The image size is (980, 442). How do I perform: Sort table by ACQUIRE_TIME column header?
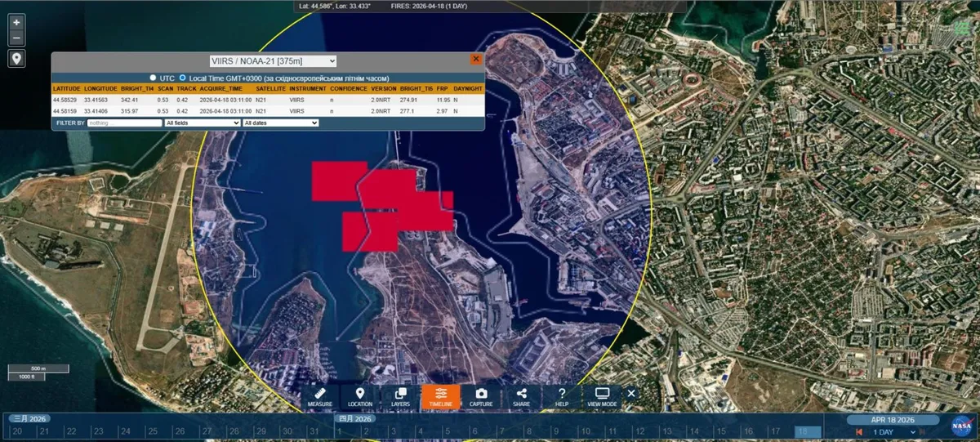point(220,88)
